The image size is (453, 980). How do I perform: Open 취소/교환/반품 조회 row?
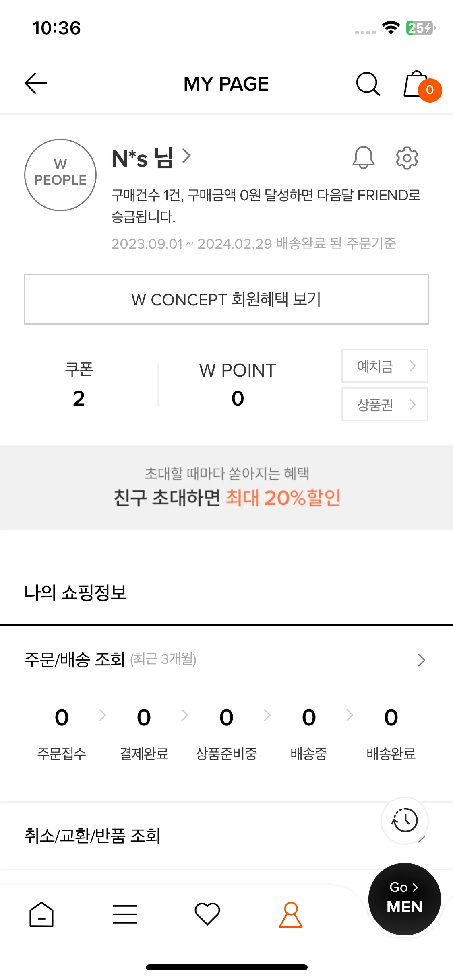[226, 836]
